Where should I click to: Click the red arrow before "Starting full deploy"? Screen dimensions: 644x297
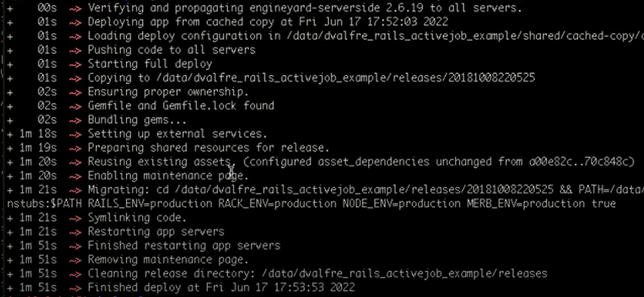pos(76,64)
